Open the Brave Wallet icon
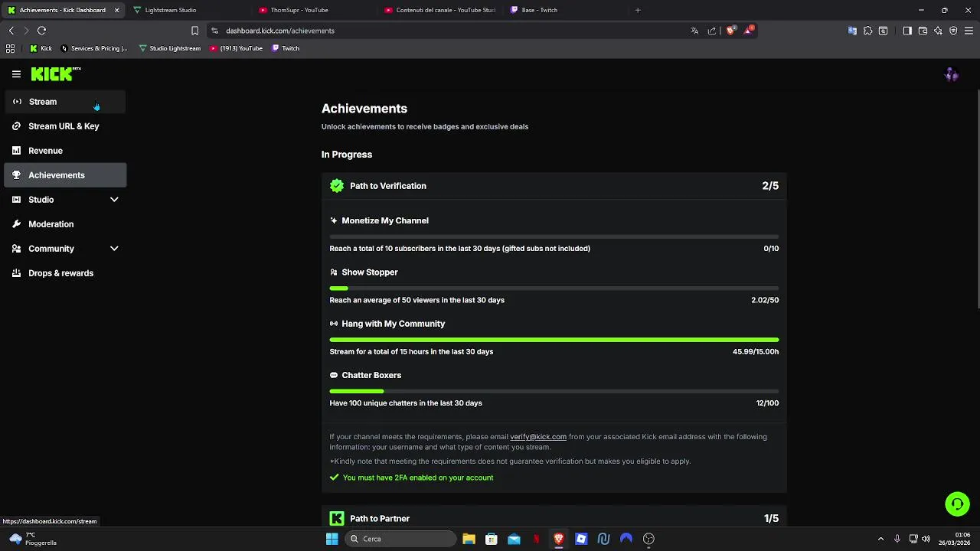Screen dimensions: 980x551 923,31
